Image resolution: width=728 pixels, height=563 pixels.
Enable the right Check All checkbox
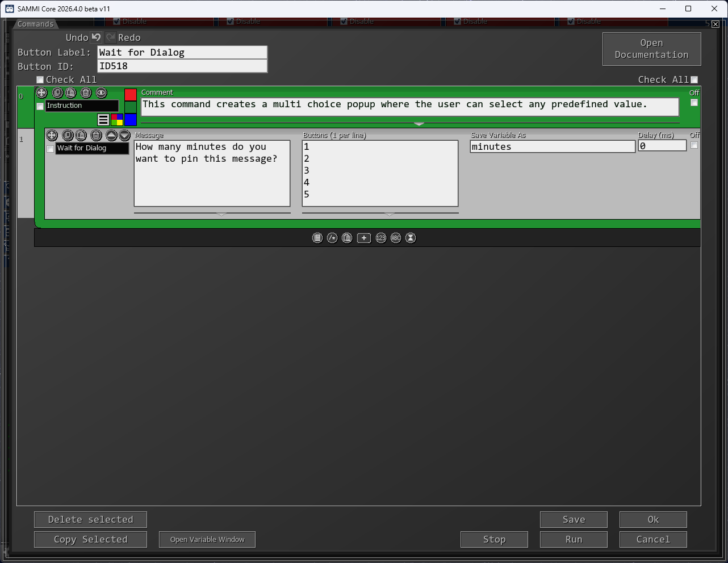pyautogui.click(x=694, y=80)
